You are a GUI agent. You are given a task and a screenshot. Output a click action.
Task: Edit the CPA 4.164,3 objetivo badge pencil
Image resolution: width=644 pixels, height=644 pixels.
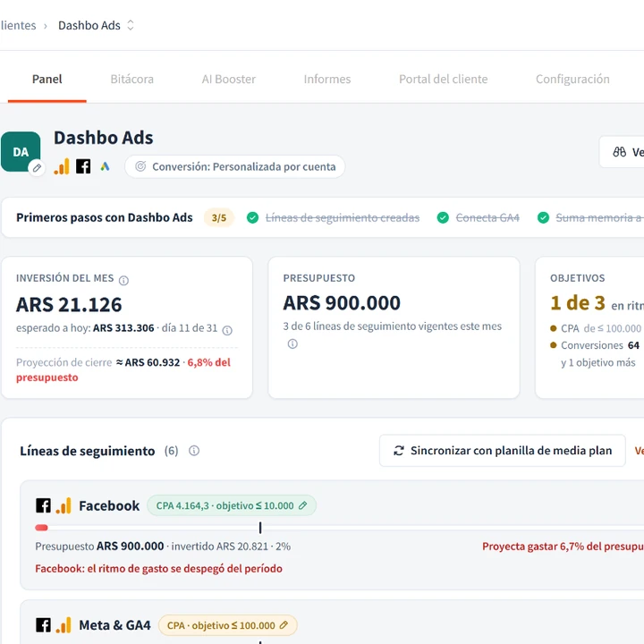(302, 505)
